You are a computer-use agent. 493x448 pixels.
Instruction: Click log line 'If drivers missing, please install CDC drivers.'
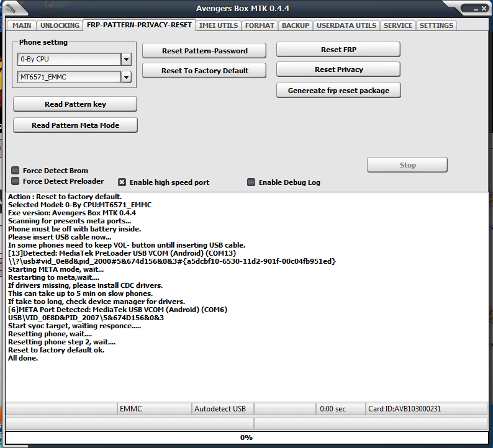85,285
